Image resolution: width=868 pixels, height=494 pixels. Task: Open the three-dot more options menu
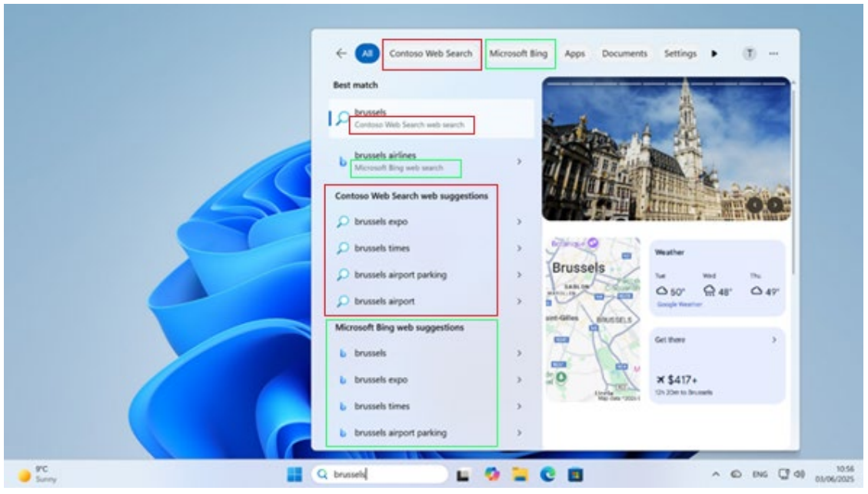point(773,53)
